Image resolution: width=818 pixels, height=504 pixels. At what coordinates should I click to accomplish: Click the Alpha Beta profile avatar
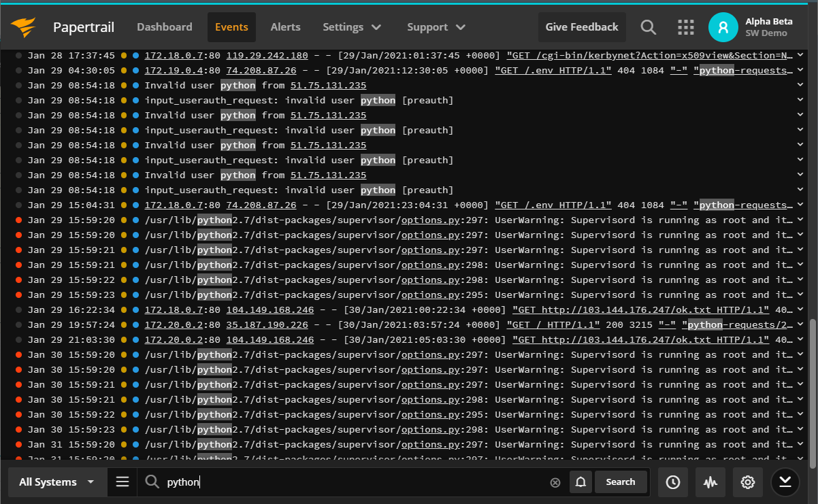point(723,27)
